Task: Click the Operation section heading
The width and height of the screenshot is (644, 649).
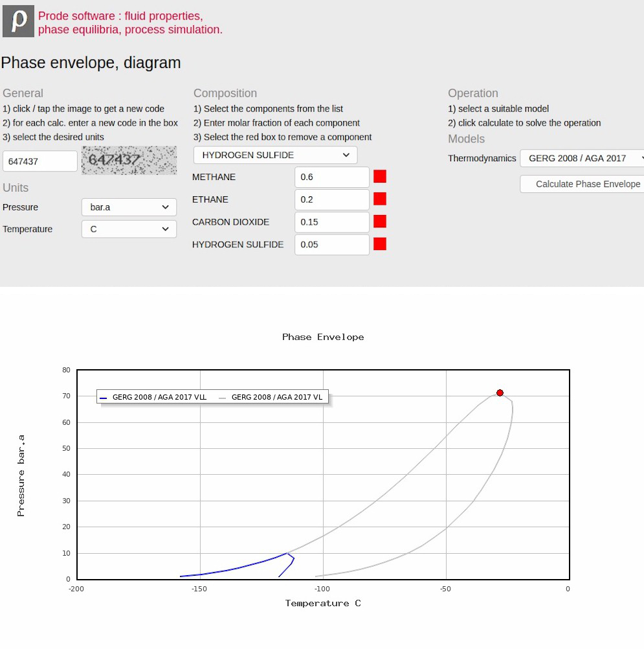Action: [473, 93]
